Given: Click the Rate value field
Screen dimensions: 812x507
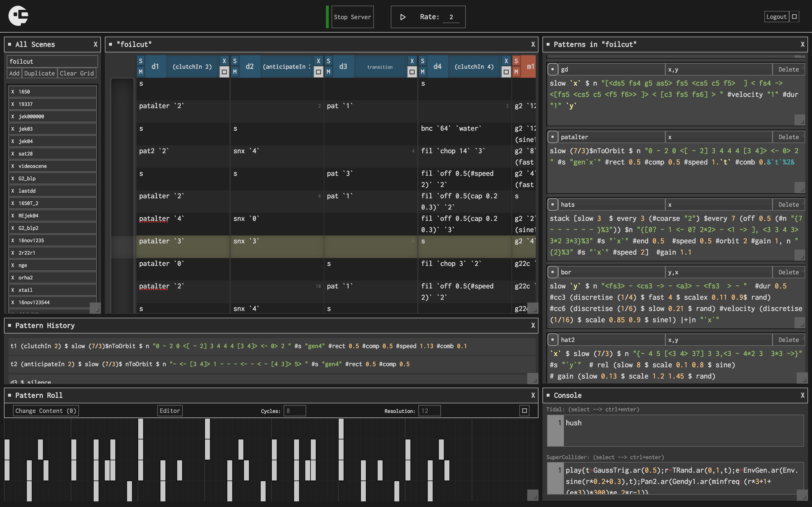Looking at the screenshot, I should click(451, 17).
